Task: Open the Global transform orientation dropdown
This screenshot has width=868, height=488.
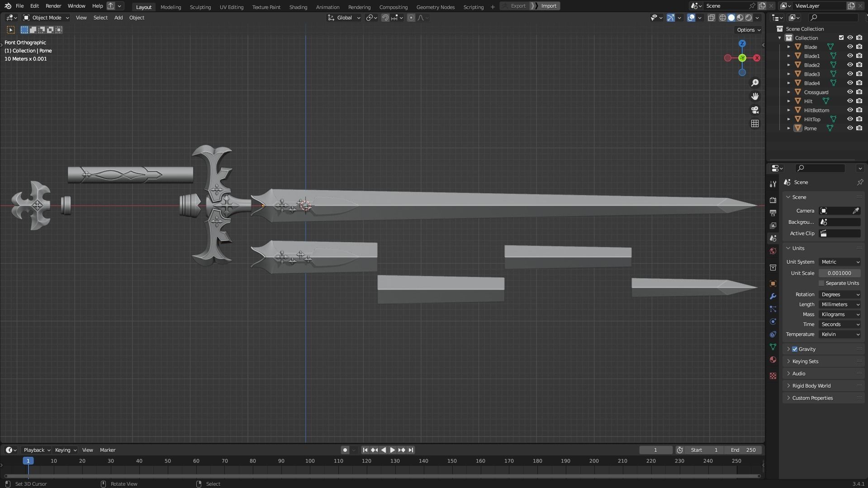Action: [x=344, y=18]
